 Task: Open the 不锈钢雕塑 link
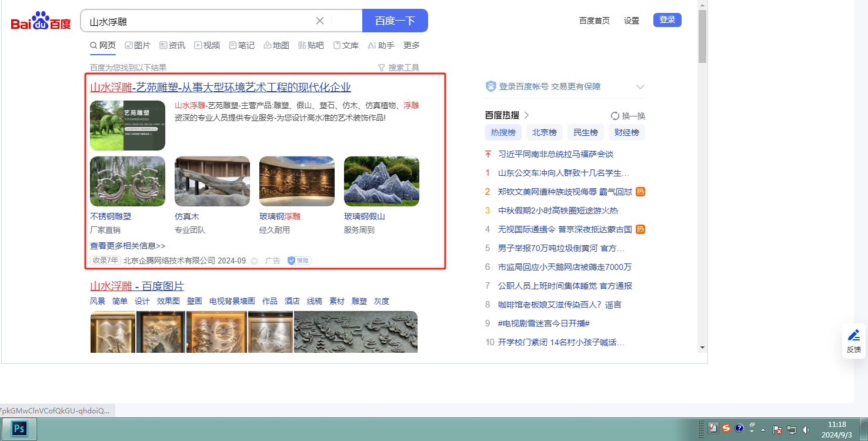pos(111,216)
